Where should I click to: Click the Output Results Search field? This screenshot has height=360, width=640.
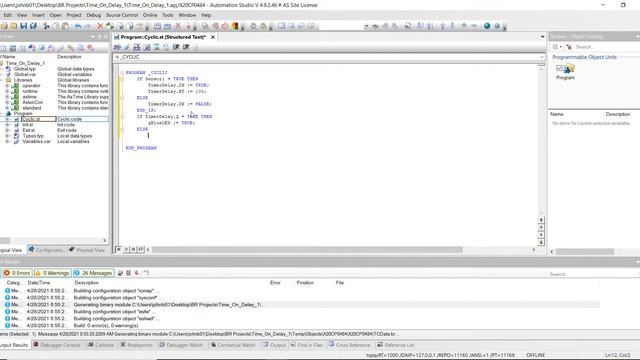[593, 274]
